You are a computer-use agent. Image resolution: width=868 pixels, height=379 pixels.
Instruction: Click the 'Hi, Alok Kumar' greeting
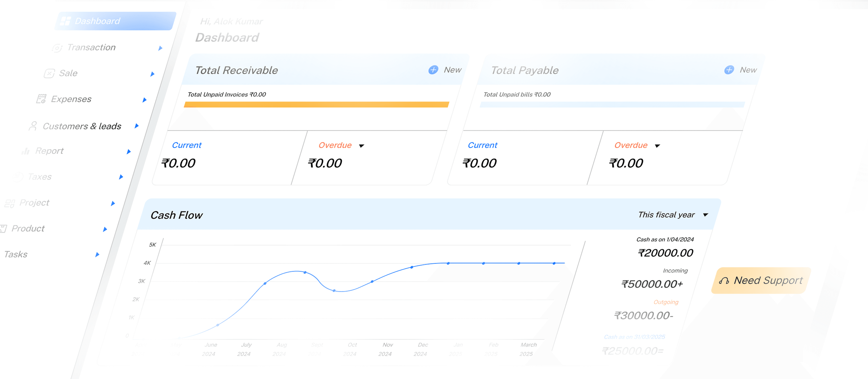[x=231, y=21]
